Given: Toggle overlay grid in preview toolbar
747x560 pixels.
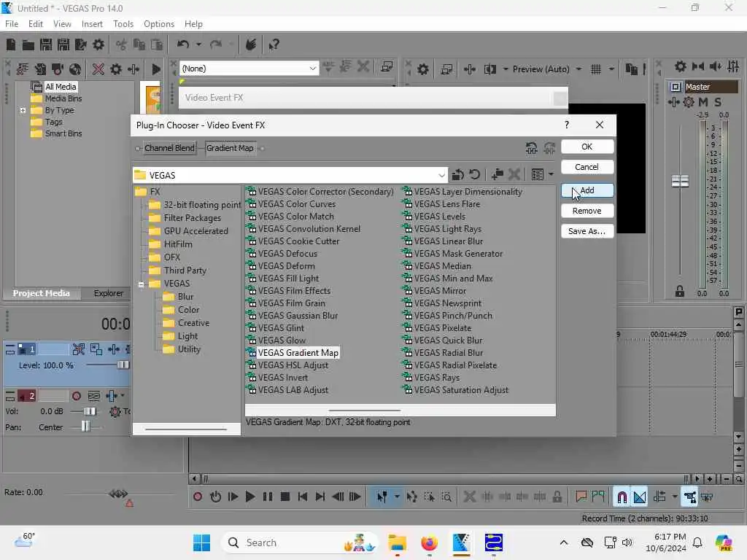Looking at the screenshot, I should click(595, 69).
